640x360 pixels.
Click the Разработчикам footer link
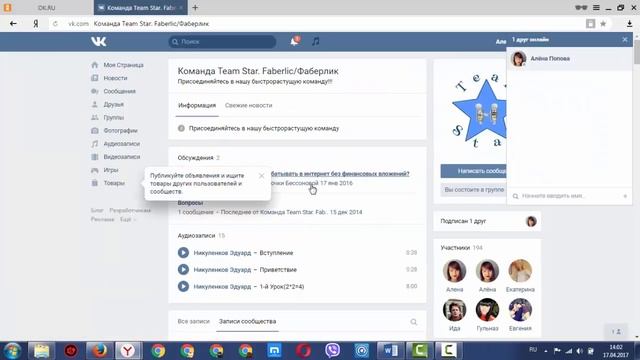pos(130,210)
